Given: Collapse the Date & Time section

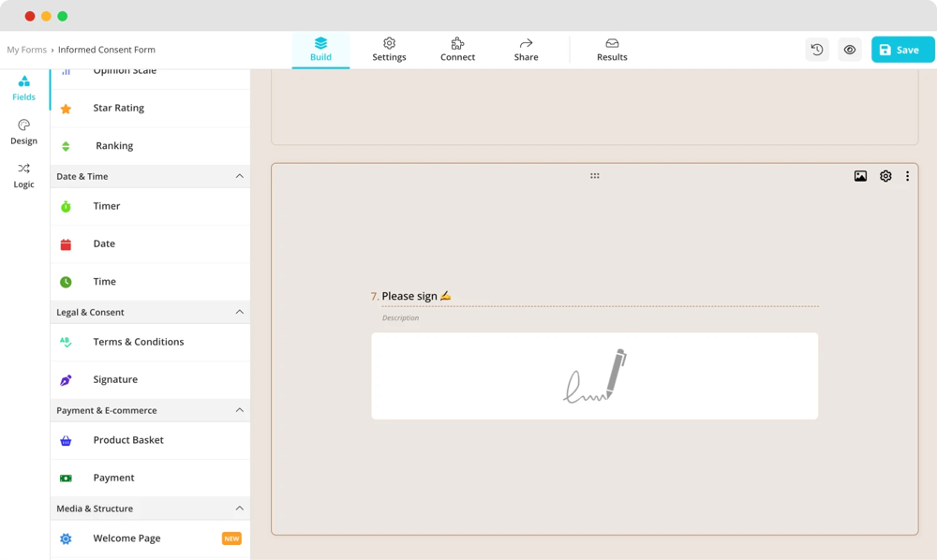Looking at the screenshot, I should click(239, 176).
